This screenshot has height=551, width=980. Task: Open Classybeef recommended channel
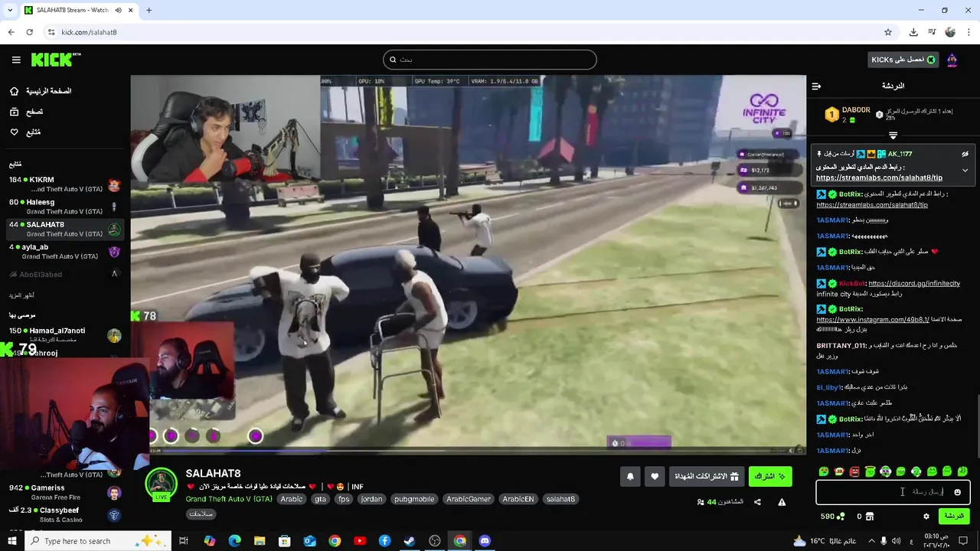65,514
